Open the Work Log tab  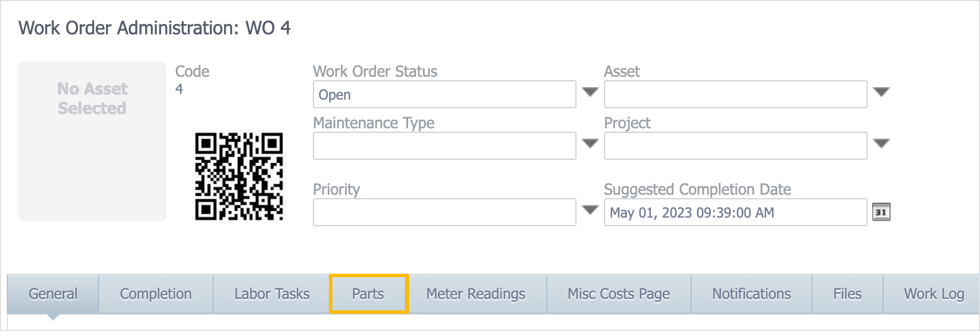pyautogui.click(x=932, y=294)
